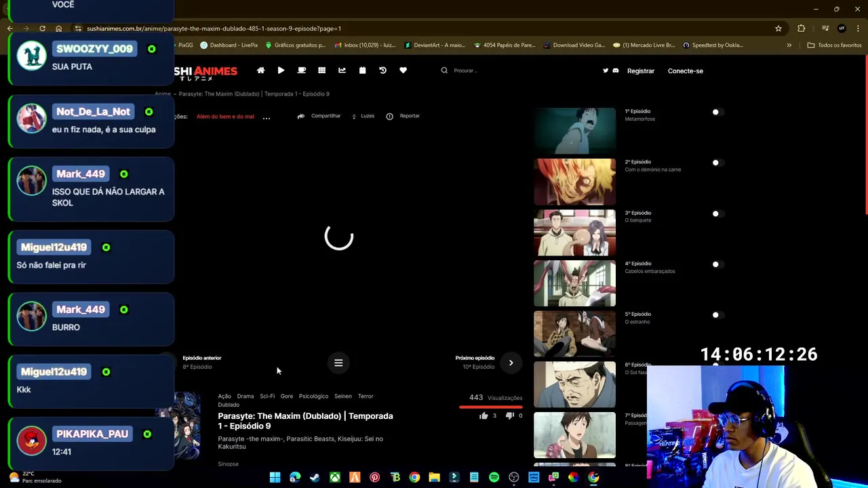Open the Psicológico genre tag
This screenshot has width=868, height=488.
click(313, 396)
